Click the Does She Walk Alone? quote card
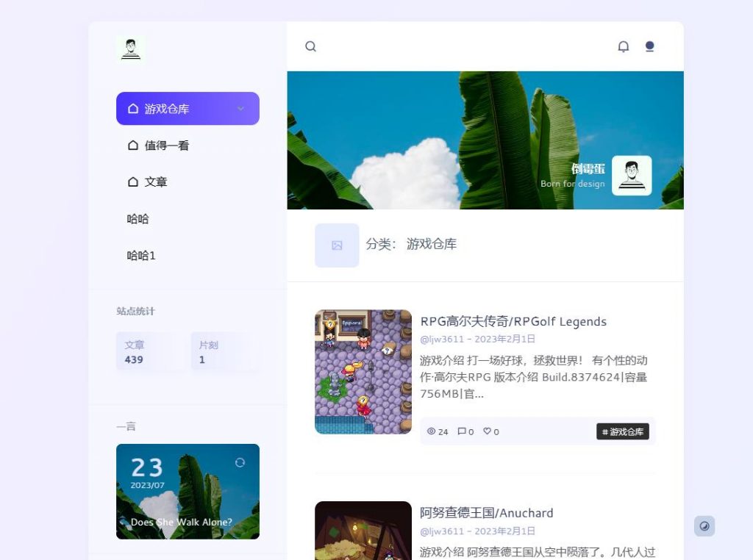The height and width of the screenshot is (560, 753). point(188,492)
